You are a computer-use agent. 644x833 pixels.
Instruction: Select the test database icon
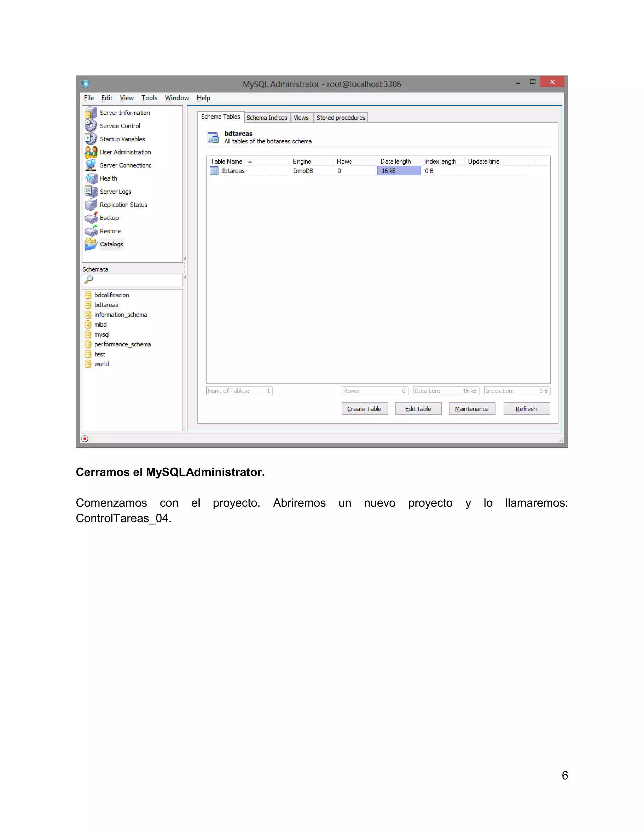tap(88, 354)
